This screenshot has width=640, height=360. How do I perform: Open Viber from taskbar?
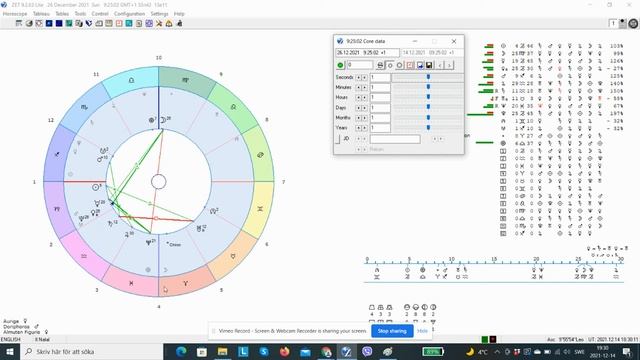coord(367,351)
